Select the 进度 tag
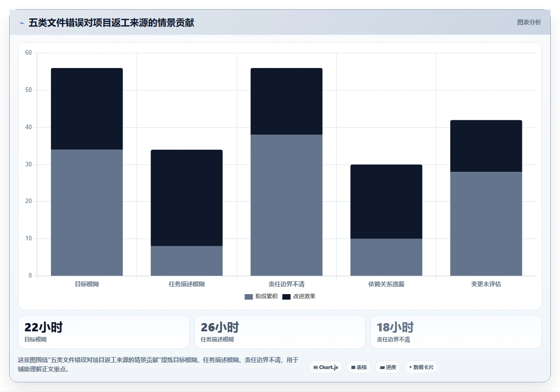This screenshot has height=392, width=560. (388, 367)
